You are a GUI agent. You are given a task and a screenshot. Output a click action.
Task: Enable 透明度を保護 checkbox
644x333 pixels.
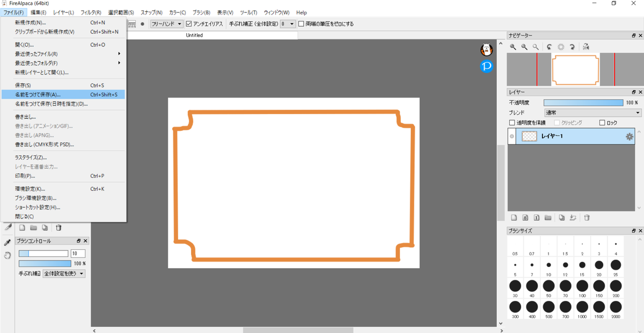pyautogui.click(x=512, y=123)
